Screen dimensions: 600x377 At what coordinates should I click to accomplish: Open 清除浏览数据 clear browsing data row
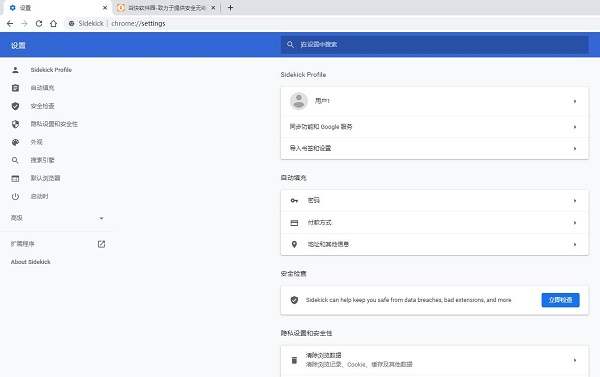(x=434, y=360)
